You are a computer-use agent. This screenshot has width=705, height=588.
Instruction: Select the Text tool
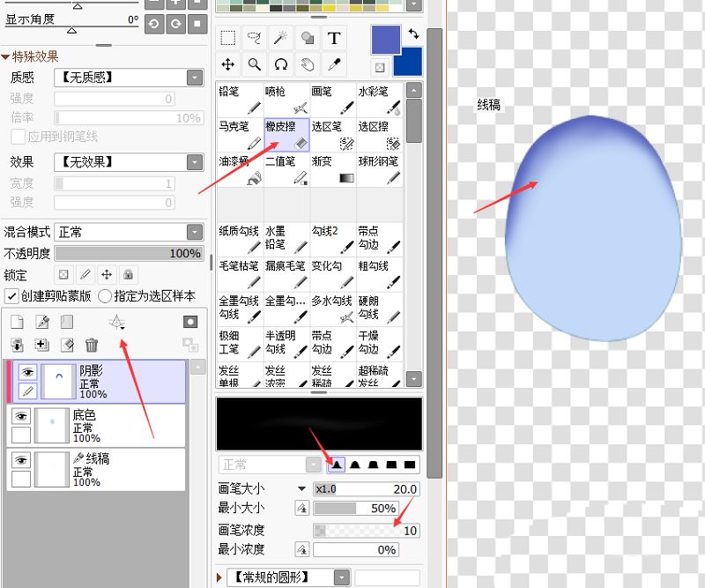pyautogui.click(x=334, y=38)
